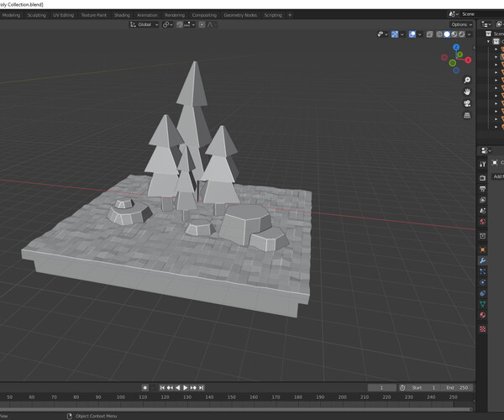Jump to the timeline end frame button

pos(202,387)
